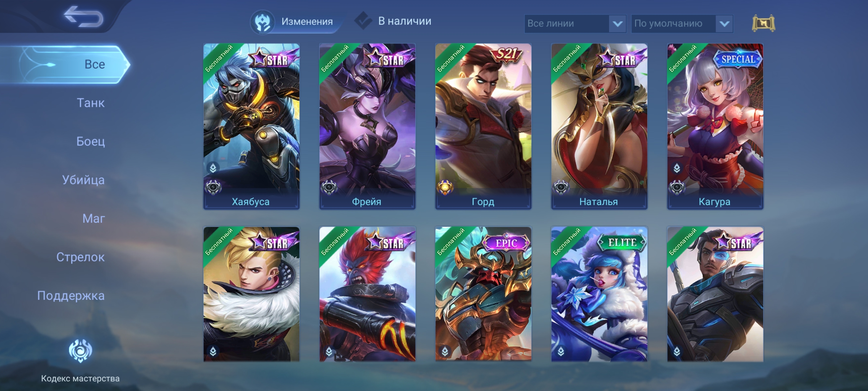Select the Маг category
This screenshot has height=391, width=868.
[94, 218]
